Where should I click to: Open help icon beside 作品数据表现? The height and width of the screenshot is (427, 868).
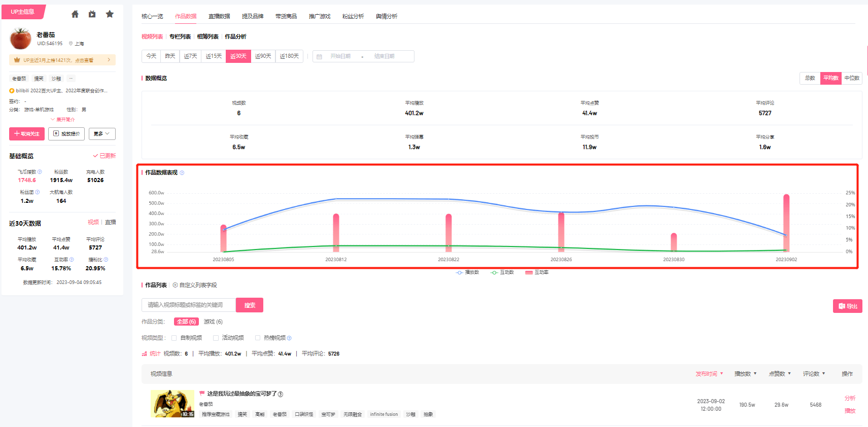[182, 173]
